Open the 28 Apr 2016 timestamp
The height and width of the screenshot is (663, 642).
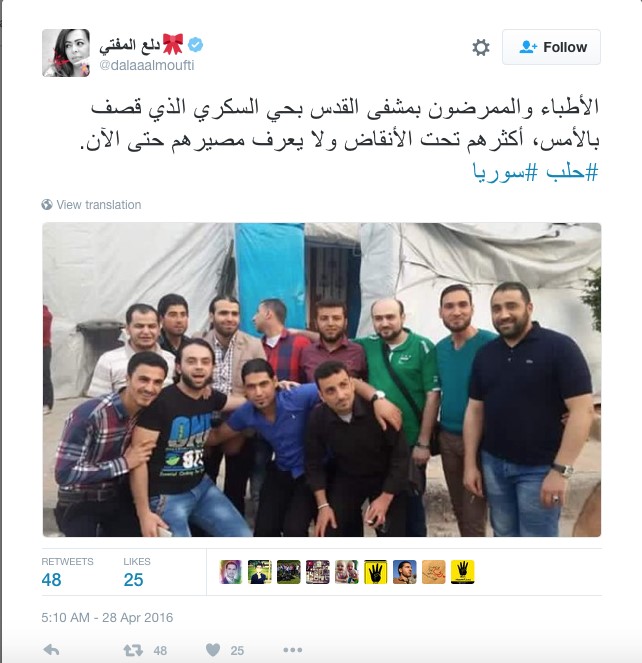(x=107, y=618)
